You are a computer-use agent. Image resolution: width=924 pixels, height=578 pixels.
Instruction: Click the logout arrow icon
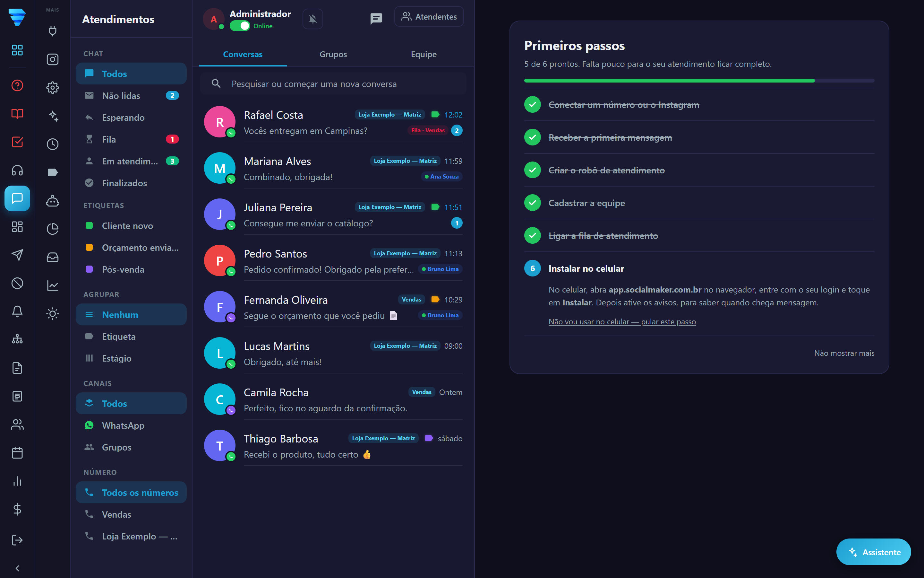click(x=17, y=540)
